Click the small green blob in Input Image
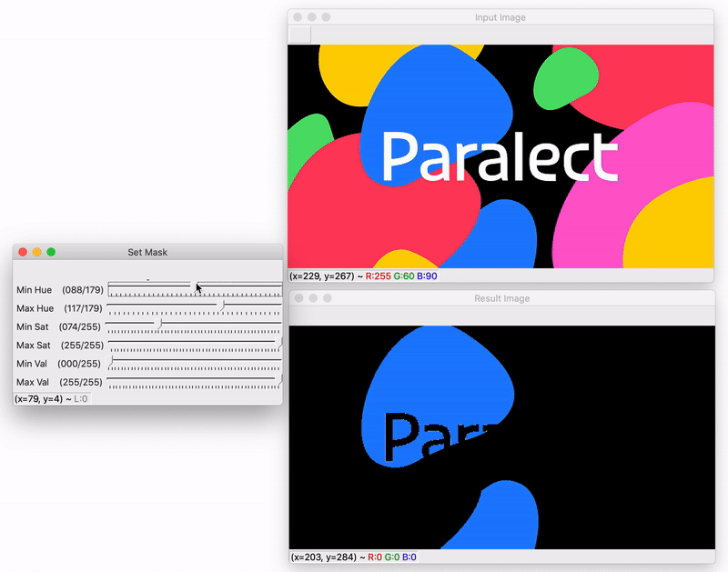Image resolution: width=728 pixels, height=572 pixels. coord(564,79)
